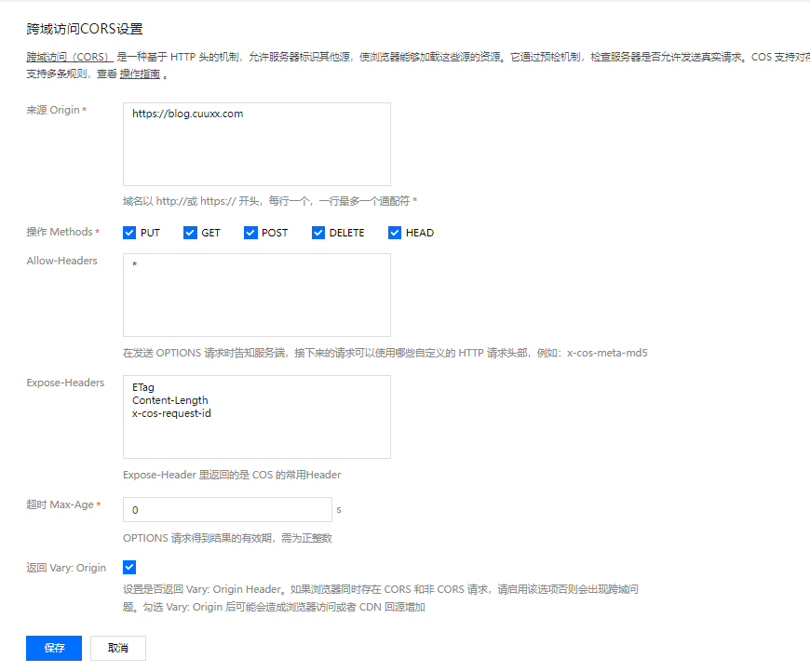Click the x-cos-request-id line
This screenshot has width=810, height=672.
[x=171, y=413]
